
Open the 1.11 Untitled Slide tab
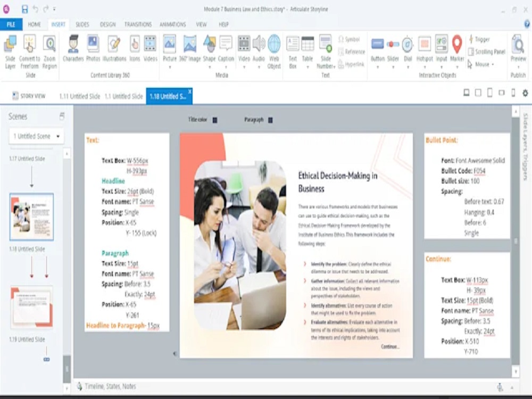coord(80,96)
